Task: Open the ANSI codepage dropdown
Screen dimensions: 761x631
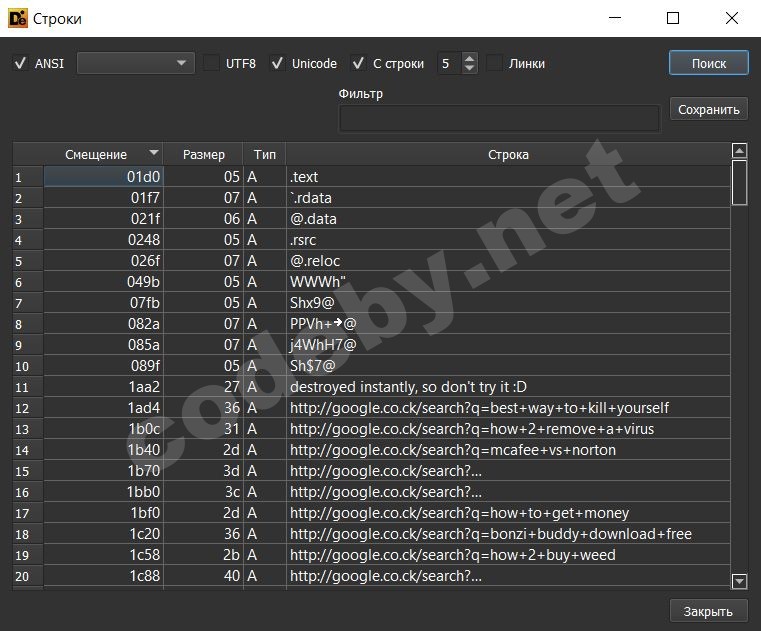Action: pos(136,63)
